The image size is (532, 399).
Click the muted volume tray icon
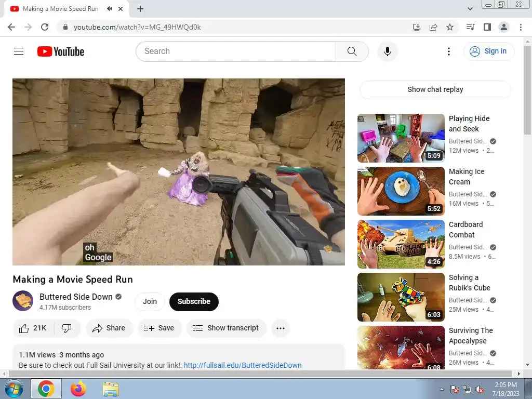480,389
